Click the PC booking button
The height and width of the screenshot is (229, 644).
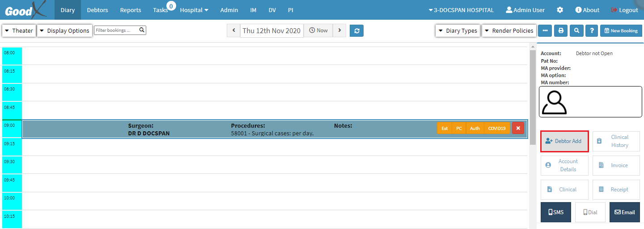pos(459,128)
